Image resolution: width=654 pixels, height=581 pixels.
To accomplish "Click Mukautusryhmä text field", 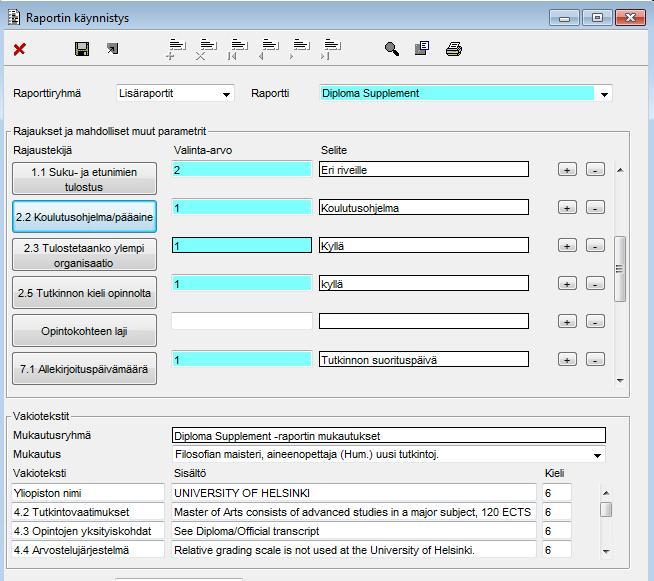I will tap(389, 435).
